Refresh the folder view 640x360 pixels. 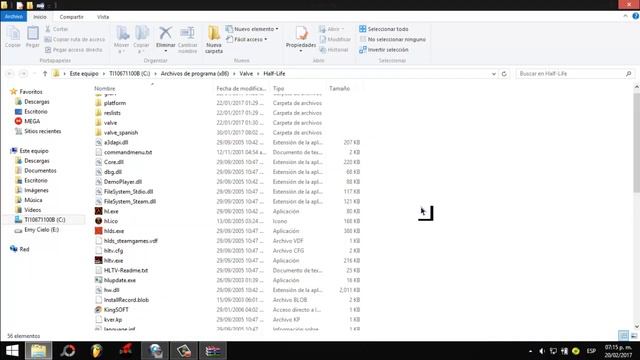coord(504,74)
